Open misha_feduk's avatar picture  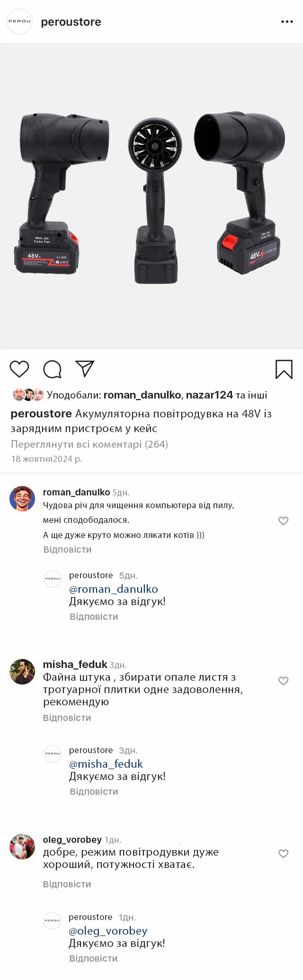[x=22, y=672]
